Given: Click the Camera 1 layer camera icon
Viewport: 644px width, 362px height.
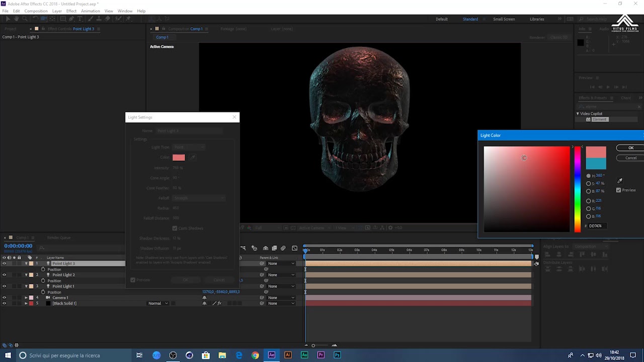Looking at the screenshot, I should [49, 298].
